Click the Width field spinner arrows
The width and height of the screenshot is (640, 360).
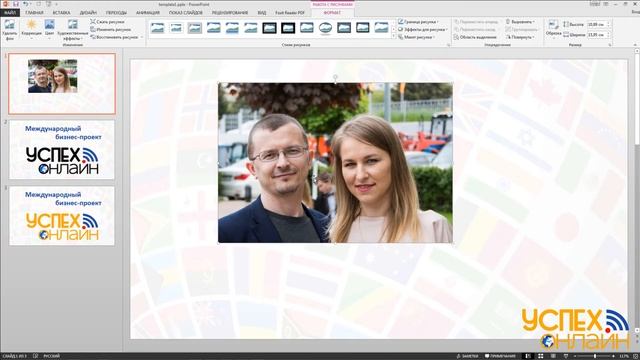609,35
